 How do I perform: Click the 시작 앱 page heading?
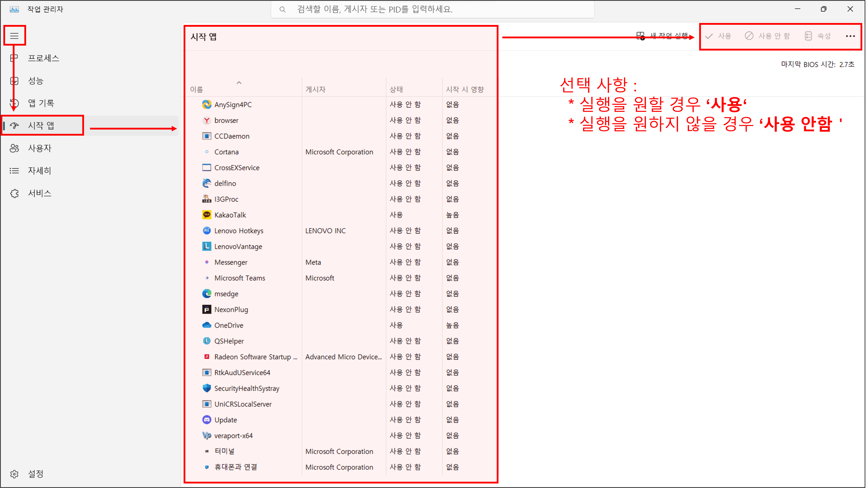(x=204, y=37)
